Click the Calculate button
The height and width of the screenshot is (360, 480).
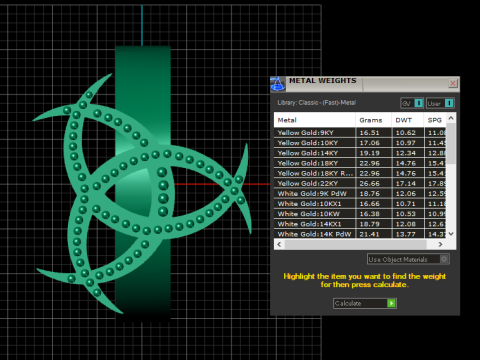365,303
